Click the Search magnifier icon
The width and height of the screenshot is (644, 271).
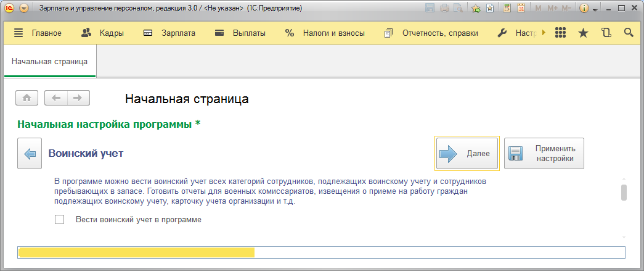click(629, 33)
